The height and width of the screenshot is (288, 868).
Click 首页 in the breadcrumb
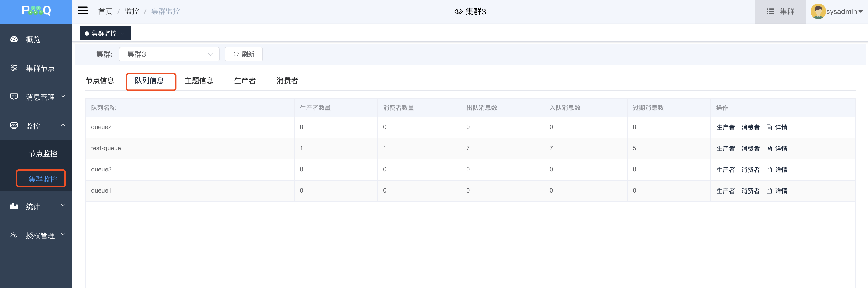[x=105, y=11]
